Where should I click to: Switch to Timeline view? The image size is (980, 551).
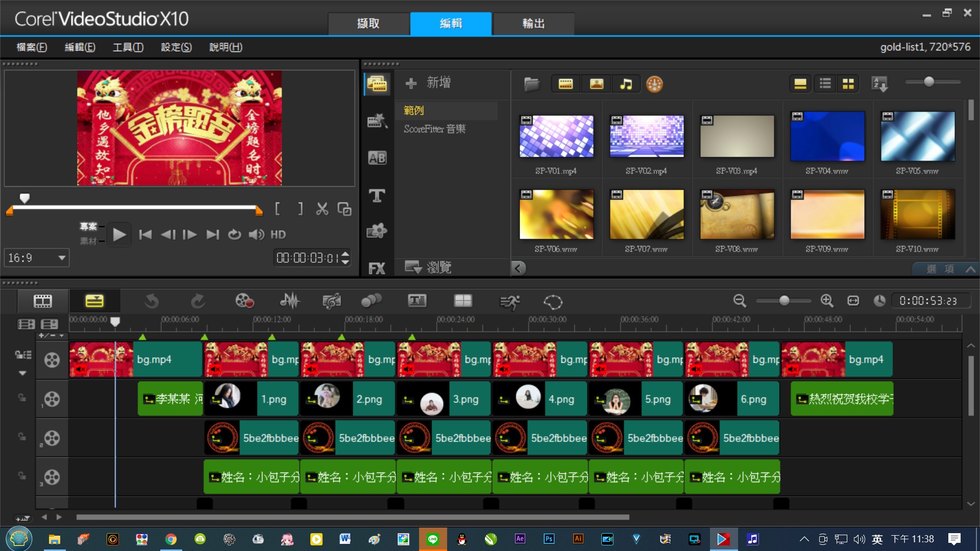coord(94,301)
